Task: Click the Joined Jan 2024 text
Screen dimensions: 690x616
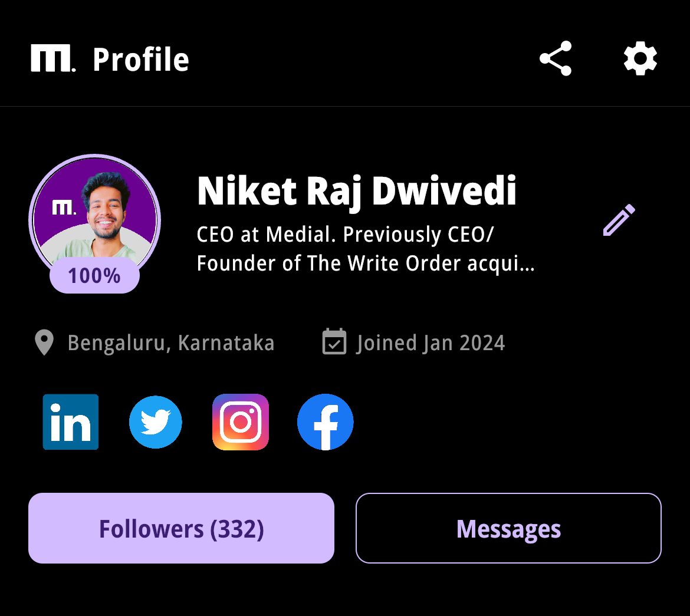Action: 431,342
